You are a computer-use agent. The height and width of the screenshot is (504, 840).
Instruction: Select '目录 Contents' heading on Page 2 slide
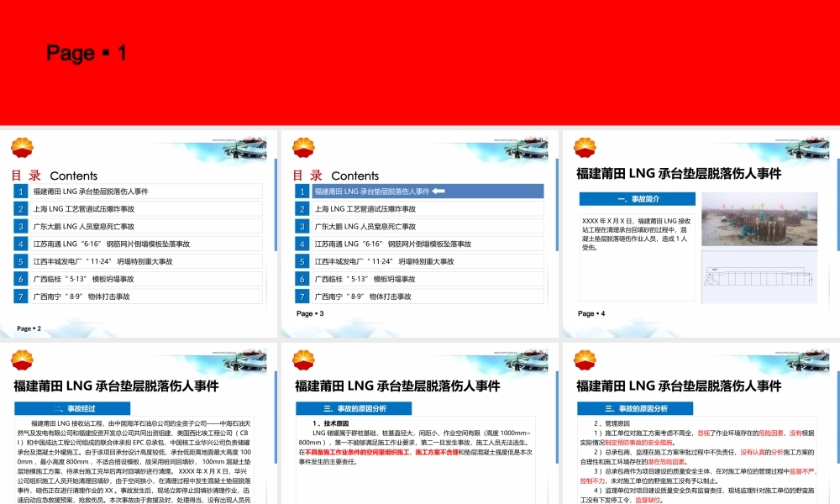coord(54,176)
